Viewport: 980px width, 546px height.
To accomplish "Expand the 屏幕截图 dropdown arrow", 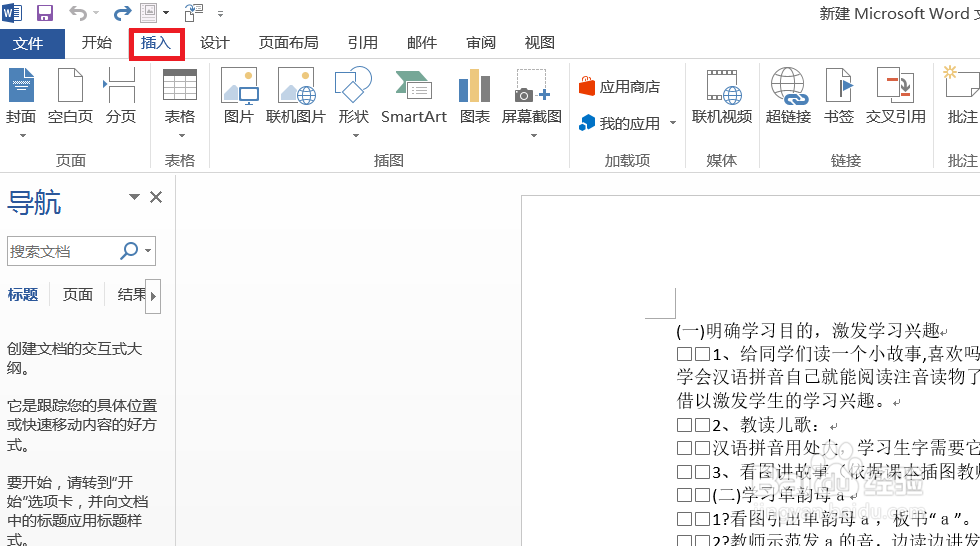I will click(534, 136).
